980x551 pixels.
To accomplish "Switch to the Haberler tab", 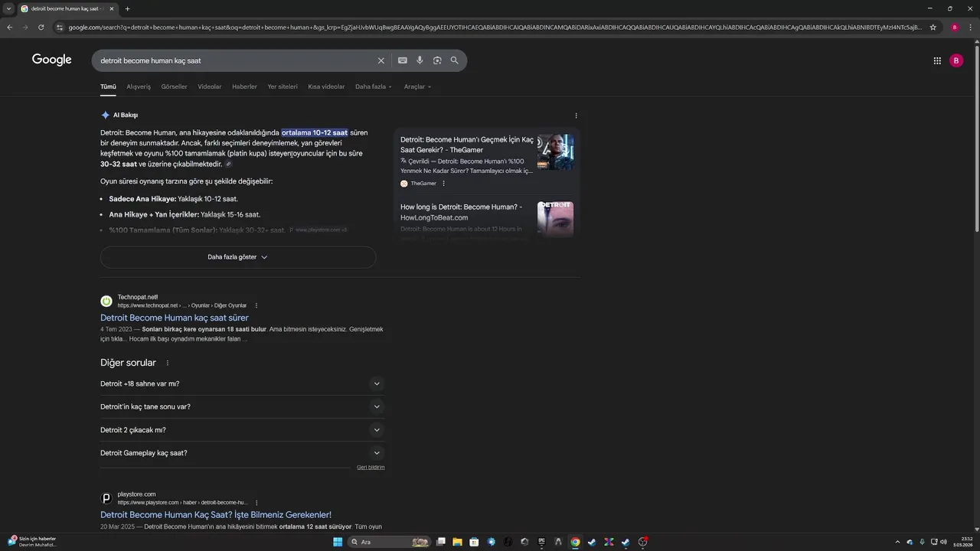I will tap(244, 86).
